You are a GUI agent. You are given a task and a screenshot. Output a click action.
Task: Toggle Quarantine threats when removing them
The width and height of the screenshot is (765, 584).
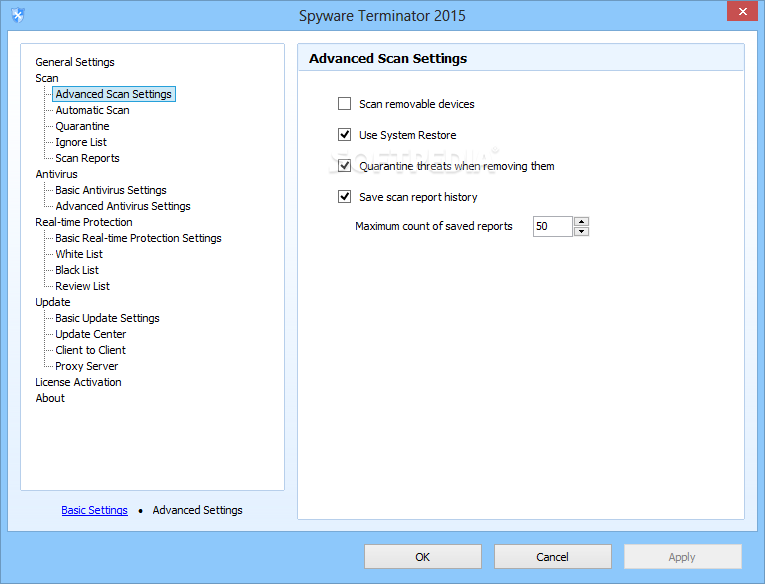(344, 165)
